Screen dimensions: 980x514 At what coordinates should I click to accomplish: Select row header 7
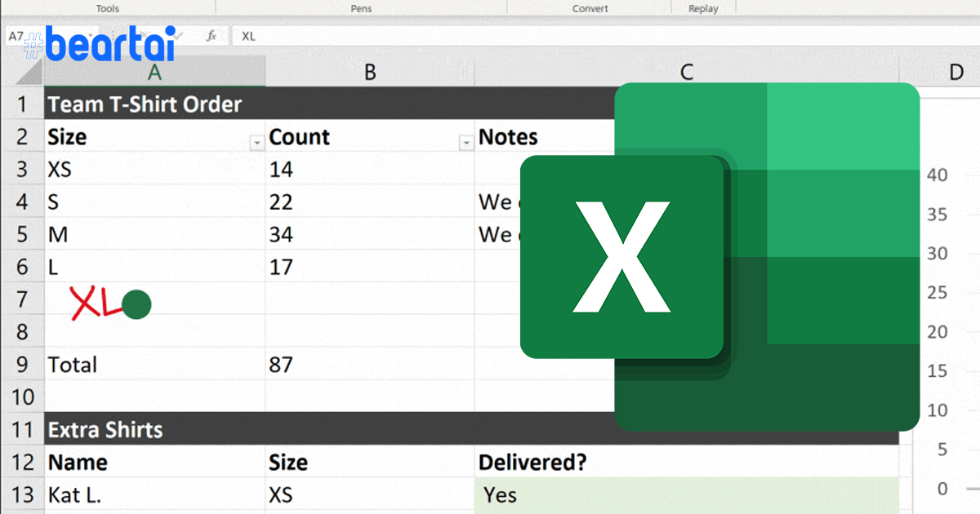[x=22, y=299]
